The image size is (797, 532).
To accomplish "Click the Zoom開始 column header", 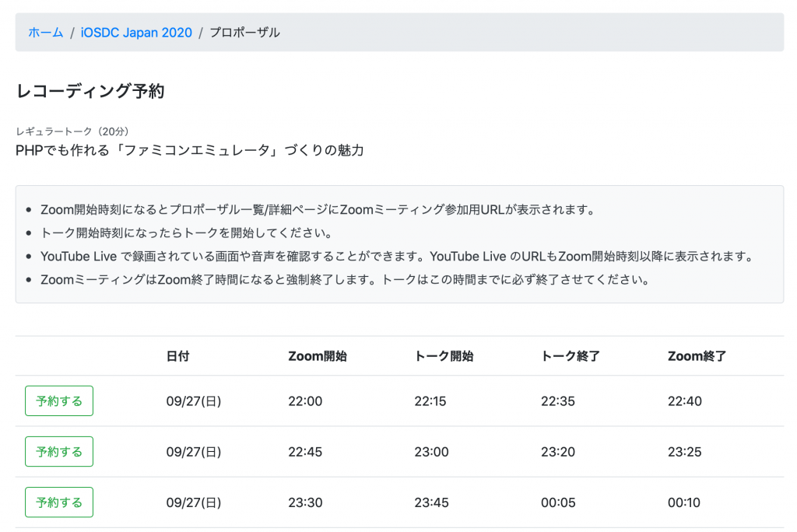I will click(318, 356).
